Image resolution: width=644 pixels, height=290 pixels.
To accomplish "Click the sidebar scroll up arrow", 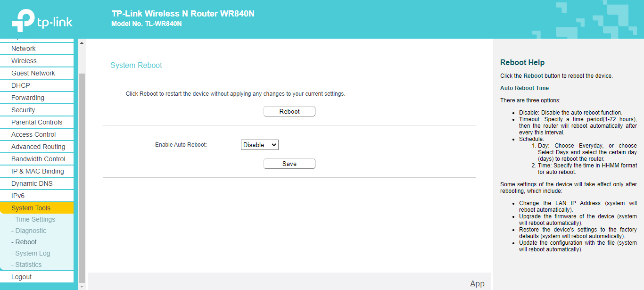I will click(82, 43).
